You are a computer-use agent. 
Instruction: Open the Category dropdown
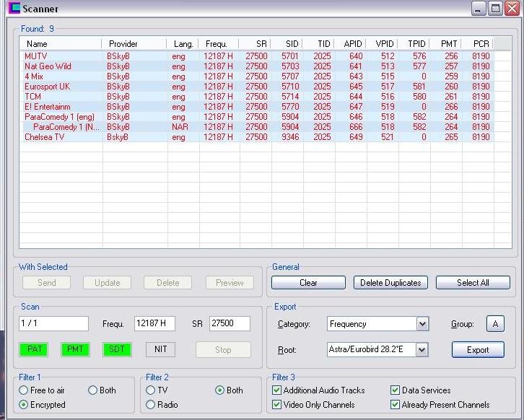(422, 325)
